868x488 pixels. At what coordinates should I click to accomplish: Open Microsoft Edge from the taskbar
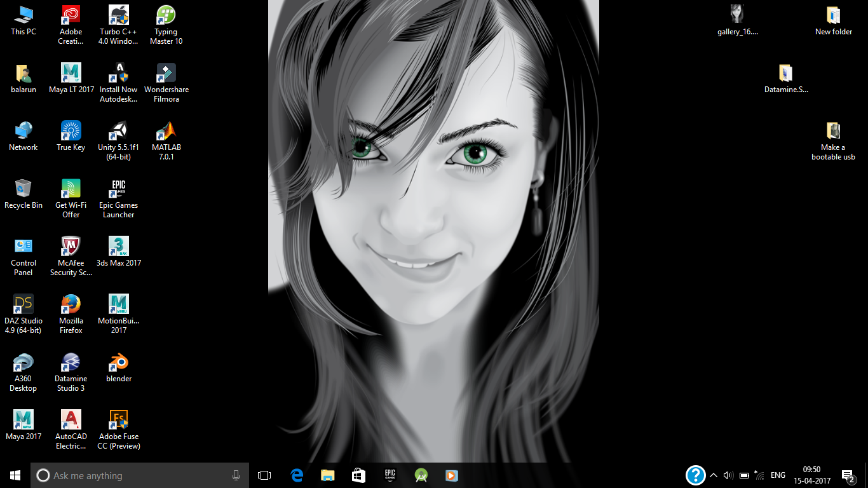click(x=297, y=475)
